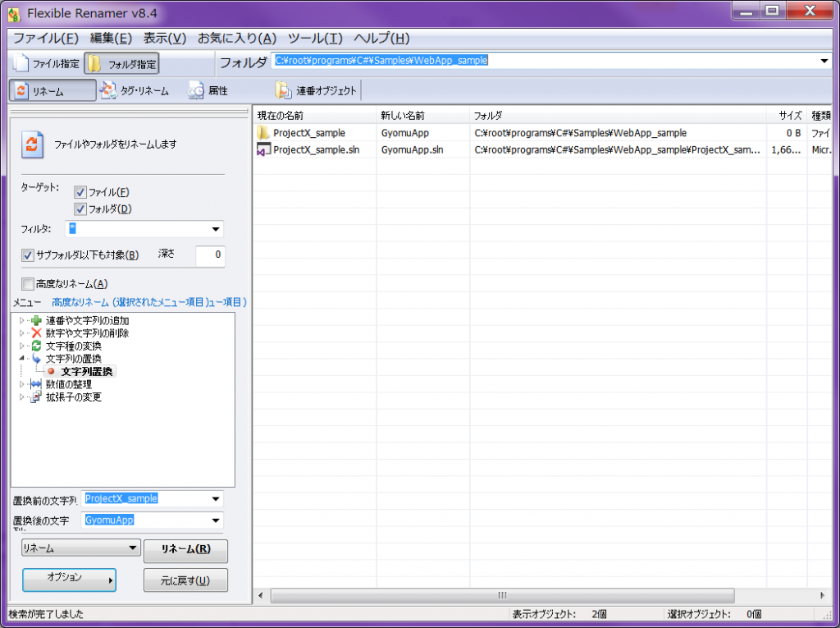Open the フィルタ dropdown arrow
The height and width of the screenshot is (628, 840).
click(216, 229)
